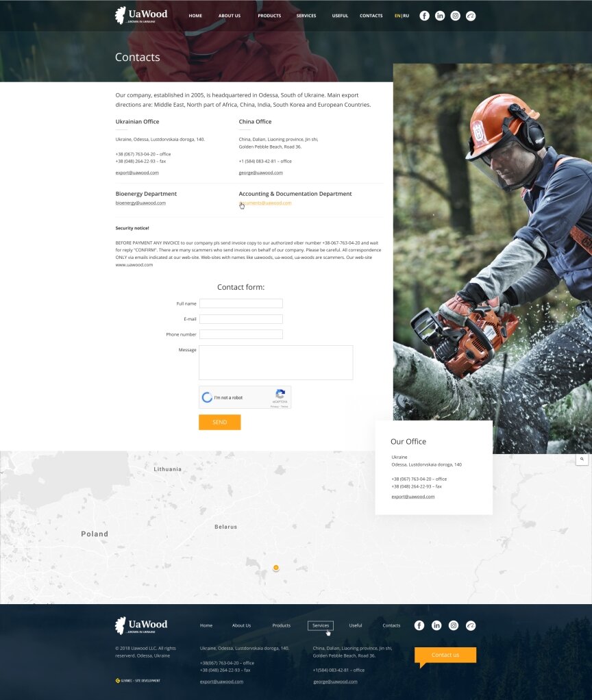Open the footer Useful link

click(356, 625)
